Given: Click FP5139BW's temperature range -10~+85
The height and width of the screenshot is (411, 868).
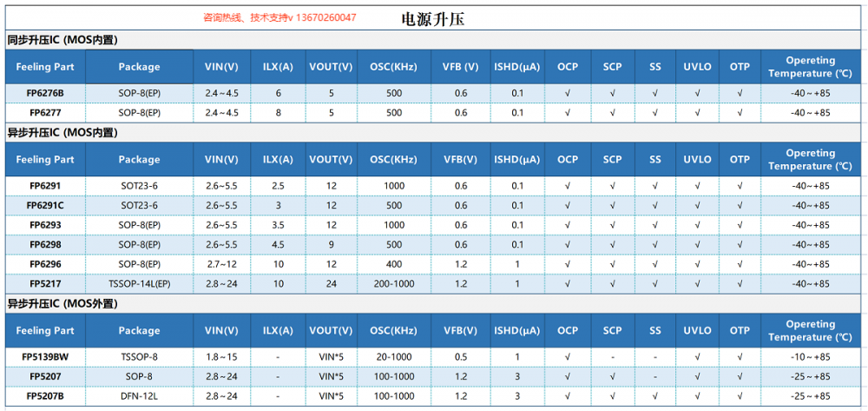Looking at the screenshot, I should 810,357.
